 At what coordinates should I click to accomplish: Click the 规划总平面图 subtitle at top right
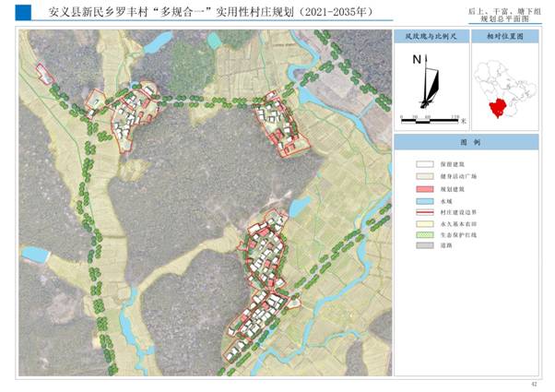point(504,19)
